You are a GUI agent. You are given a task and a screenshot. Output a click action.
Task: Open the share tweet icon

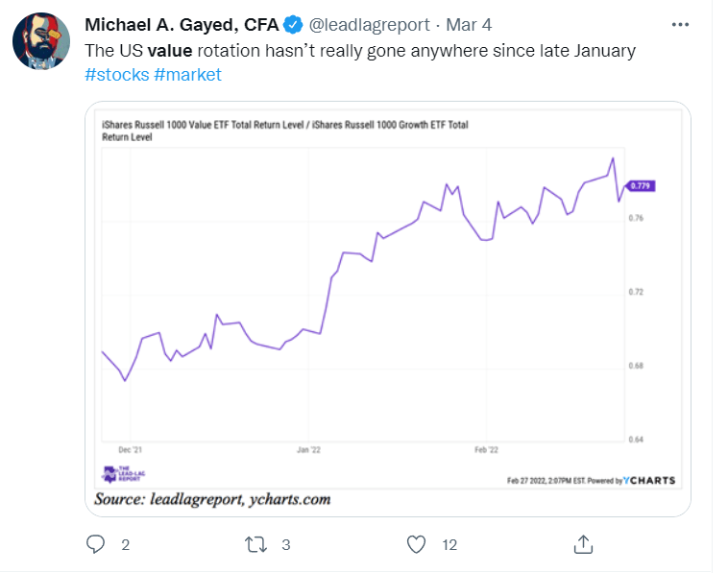583,544
